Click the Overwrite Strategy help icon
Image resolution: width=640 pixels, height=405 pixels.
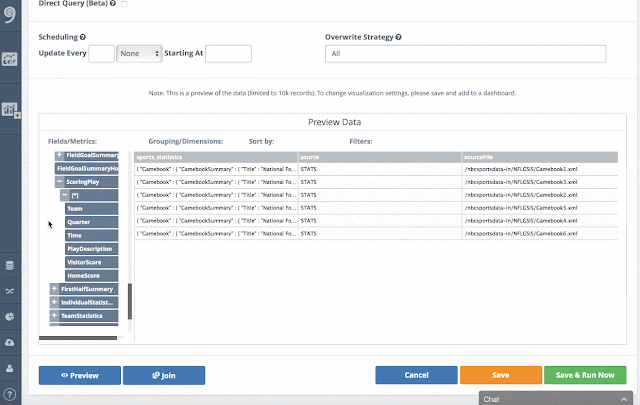coord(398,37)
